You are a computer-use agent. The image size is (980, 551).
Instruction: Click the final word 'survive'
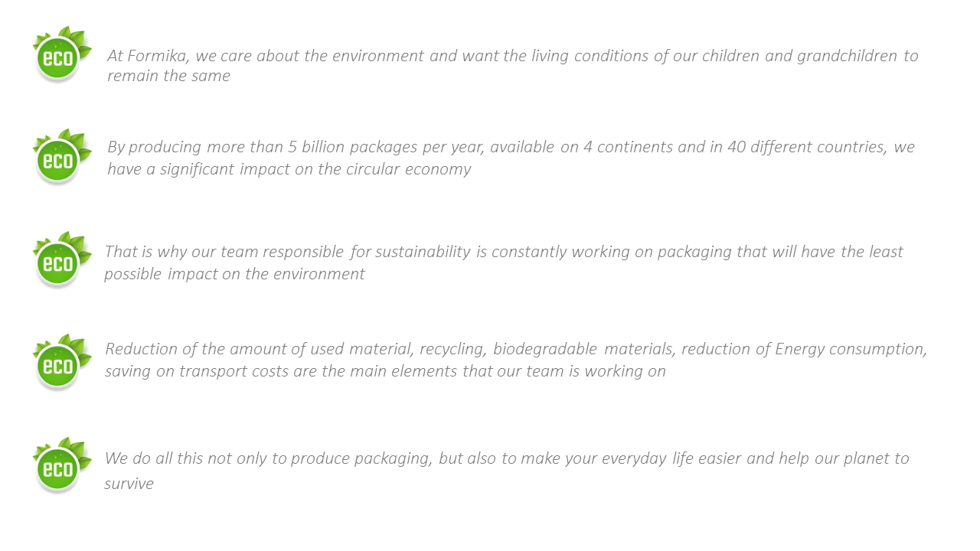(129, 484)
